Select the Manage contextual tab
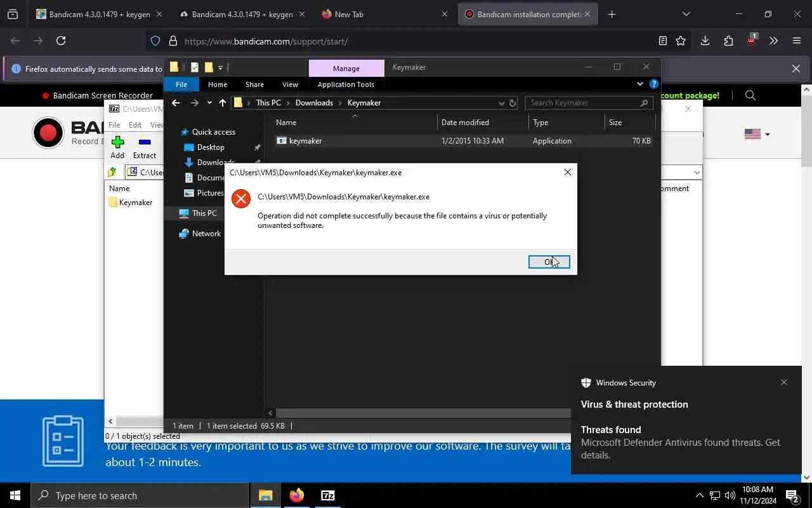This screenshot has height=508, width=812. (x=346, y=69)
